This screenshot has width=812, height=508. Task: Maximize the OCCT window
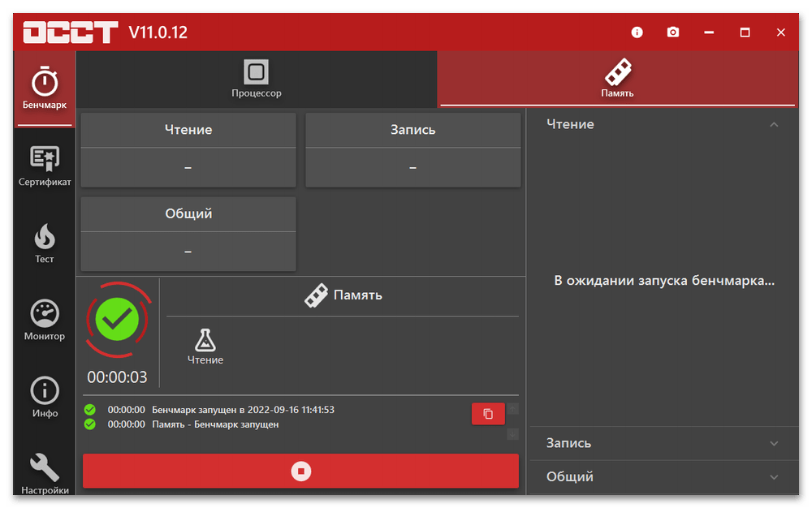745,32
